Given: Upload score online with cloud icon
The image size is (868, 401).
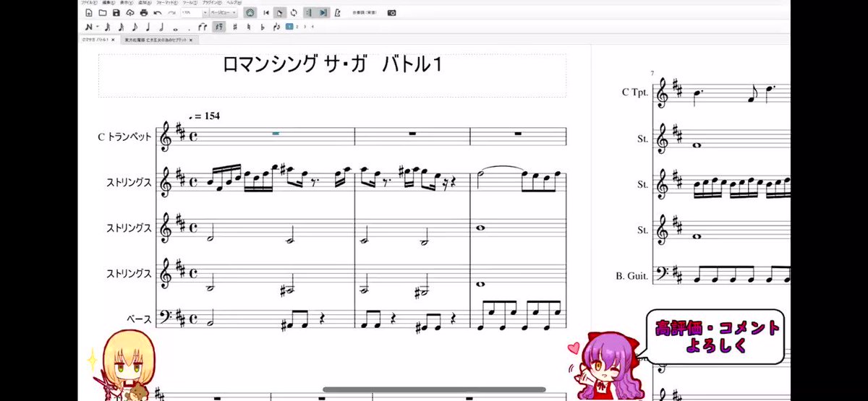Looking at the screenshot, I should click(129, 13).
